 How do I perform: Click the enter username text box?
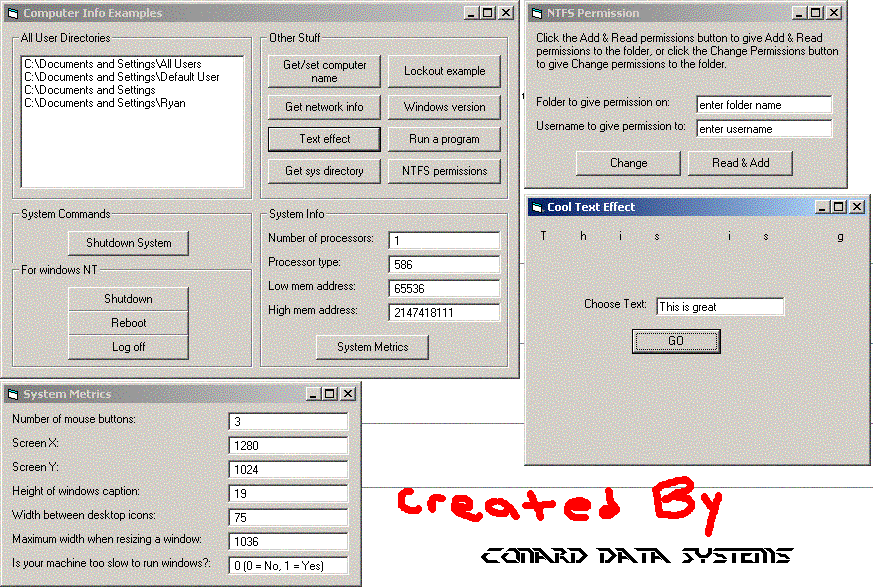[x=764, y=129]
